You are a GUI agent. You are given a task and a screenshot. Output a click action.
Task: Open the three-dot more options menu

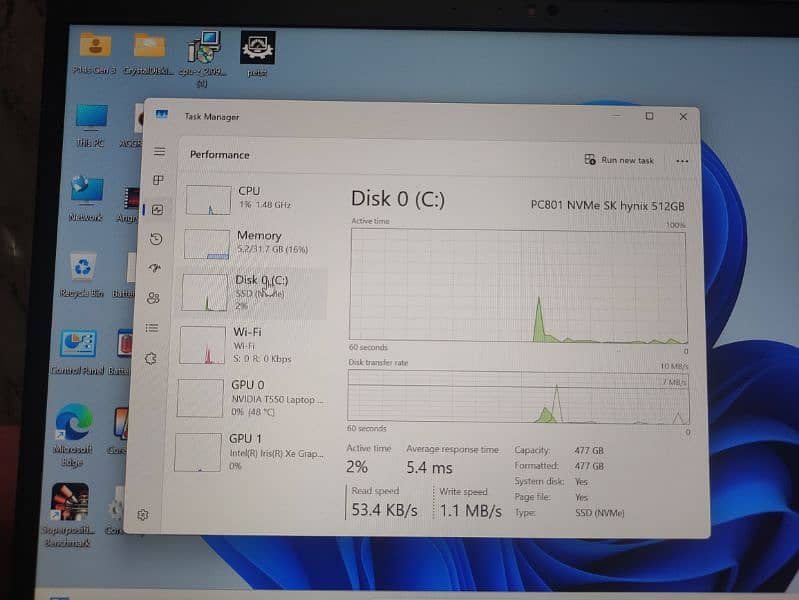(x=682, y=161)
